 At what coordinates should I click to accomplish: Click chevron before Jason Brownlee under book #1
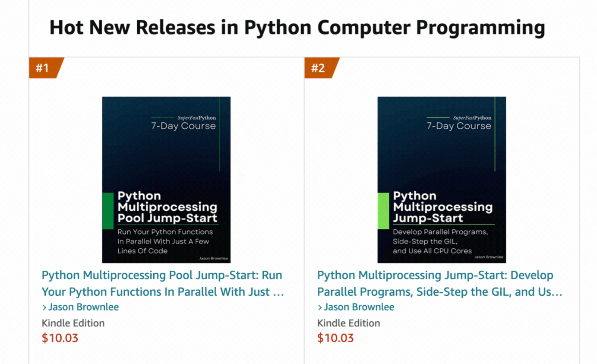coord(44,307)
